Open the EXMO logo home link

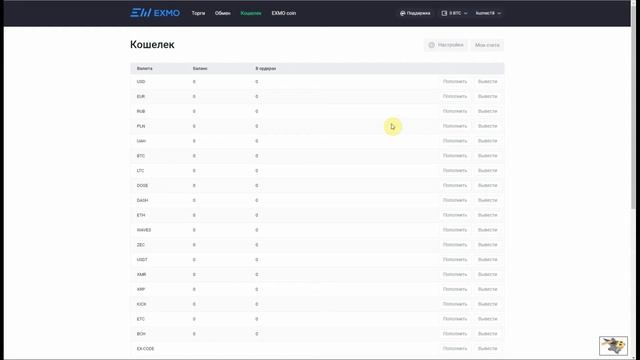click(155, 13)
